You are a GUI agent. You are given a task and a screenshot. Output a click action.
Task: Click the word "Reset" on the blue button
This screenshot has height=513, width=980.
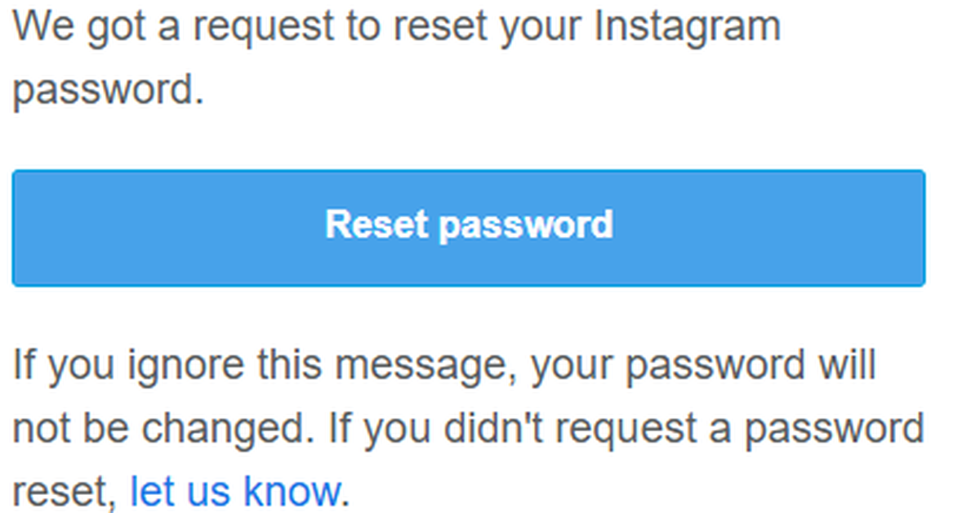pyautogui.click(x=376, y=225)
